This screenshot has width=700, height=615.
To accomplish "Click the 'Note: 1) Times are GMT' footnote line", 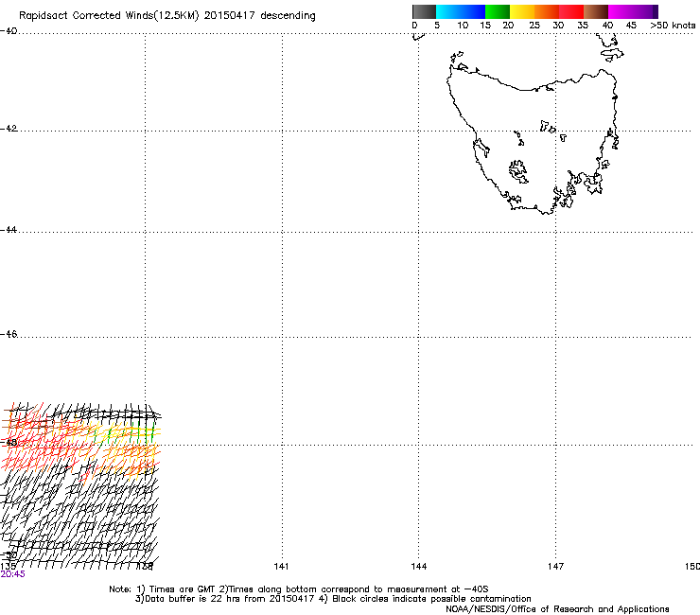I will [299, 589].
